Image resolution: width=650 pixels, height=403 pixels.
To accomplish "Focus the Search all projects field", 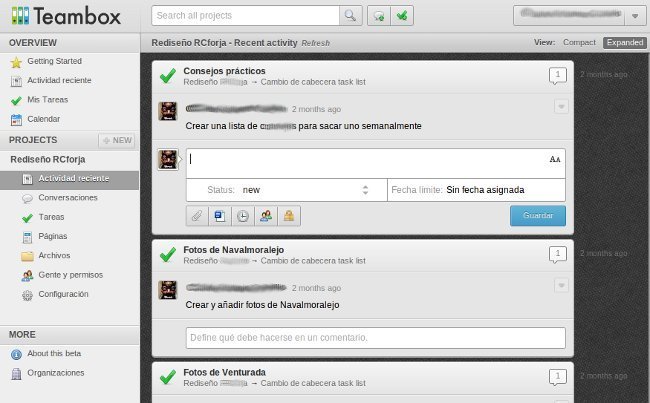I will coord(245,16).
